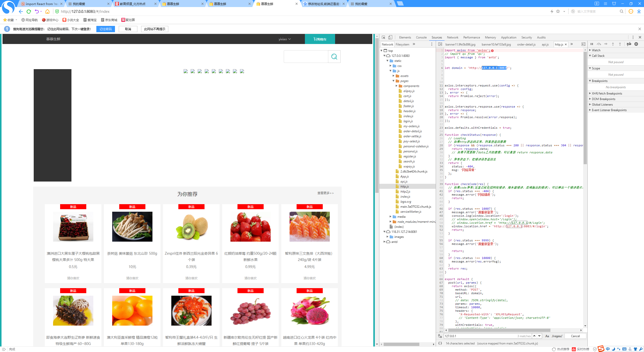Click the magnifier search button on page
The width and height of the screenshot is (644, 352).
(x=334, y=57)
